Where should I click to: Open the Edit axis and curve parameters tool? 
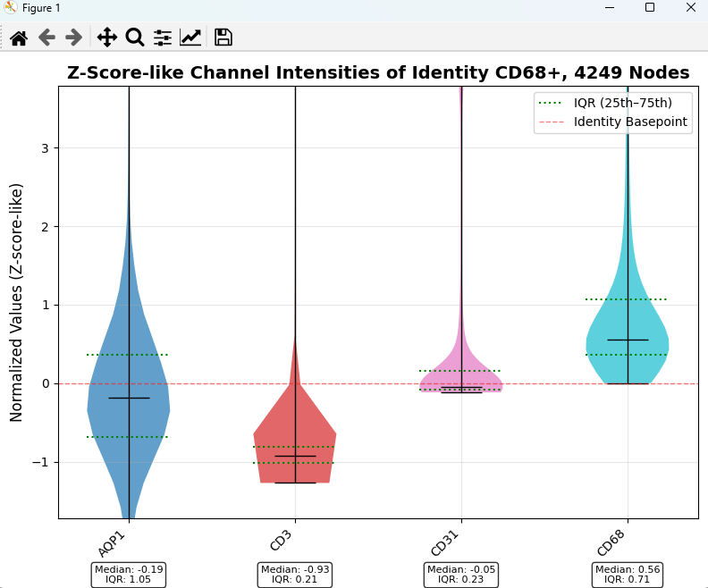(190, 38)
